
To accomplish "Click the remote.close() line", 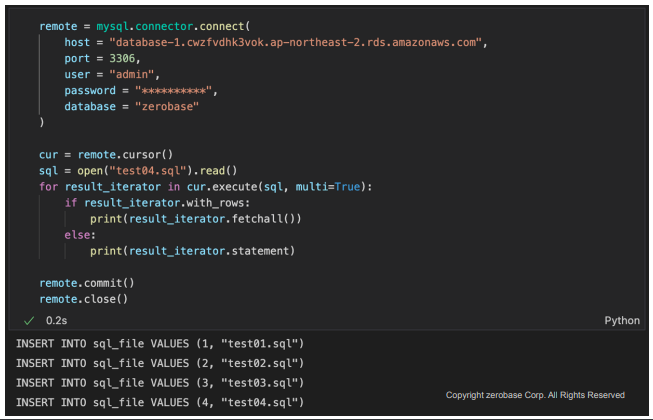I will (x=83, y=299).
